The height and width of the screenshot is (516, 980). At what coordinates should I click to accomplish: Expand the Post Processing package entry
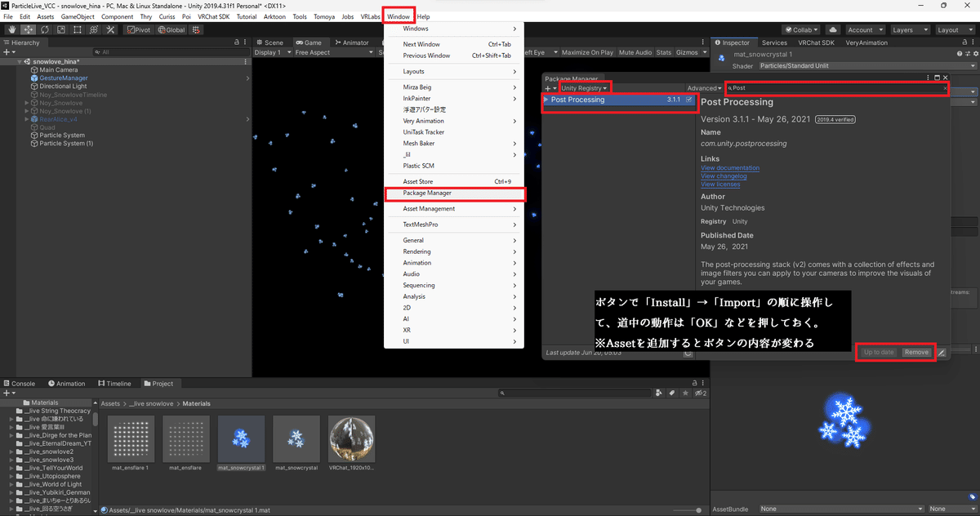[x=546, y=100]
